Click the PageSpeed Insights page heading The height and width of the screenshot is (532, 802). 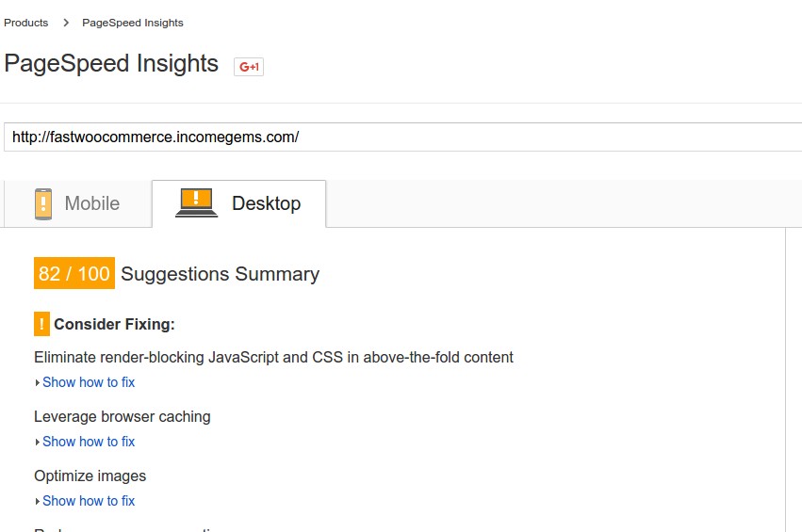tap(111, 64)
